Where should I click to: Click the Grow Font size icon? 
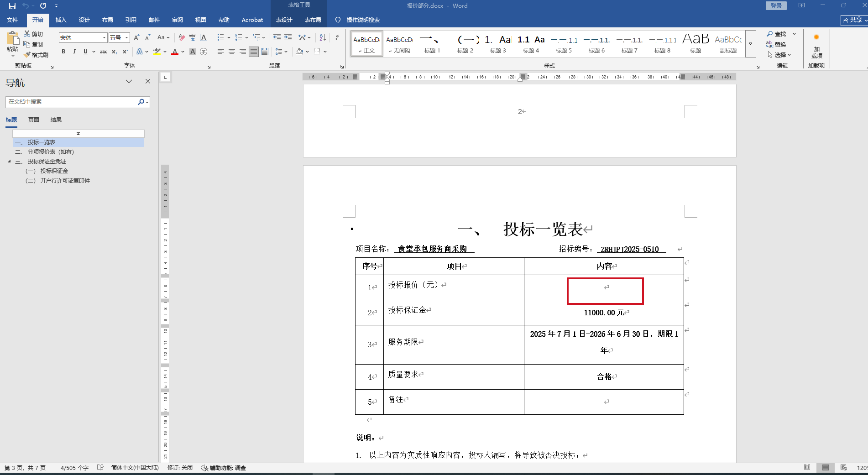tap(136, 37)
